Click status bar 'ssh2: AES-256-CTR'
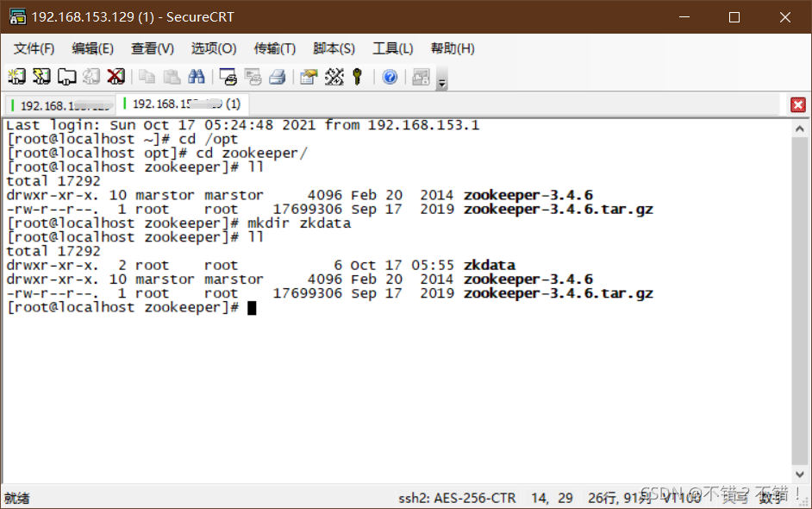This screenshot has width=812, height=509. coord(457,498)
